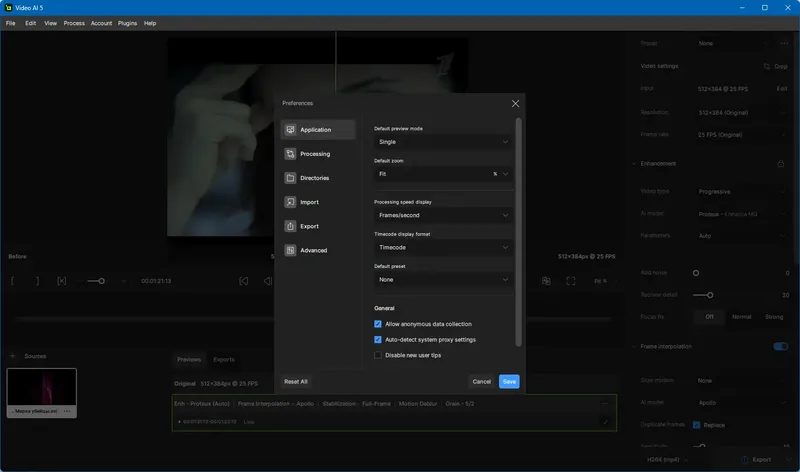Click Cancel in Preferences
The image size is (800, 472).
tap(482, 382)
